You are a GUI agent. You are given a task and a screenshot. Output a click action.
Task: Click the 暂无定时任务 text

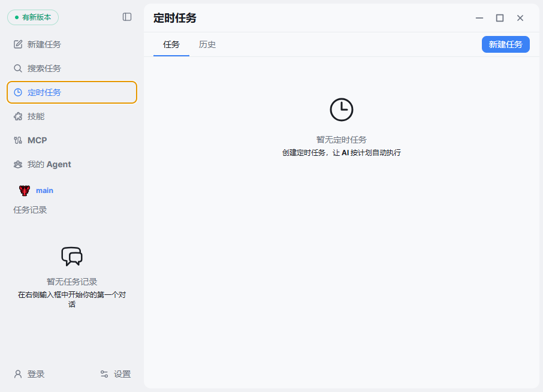click(x=342, y=140)
